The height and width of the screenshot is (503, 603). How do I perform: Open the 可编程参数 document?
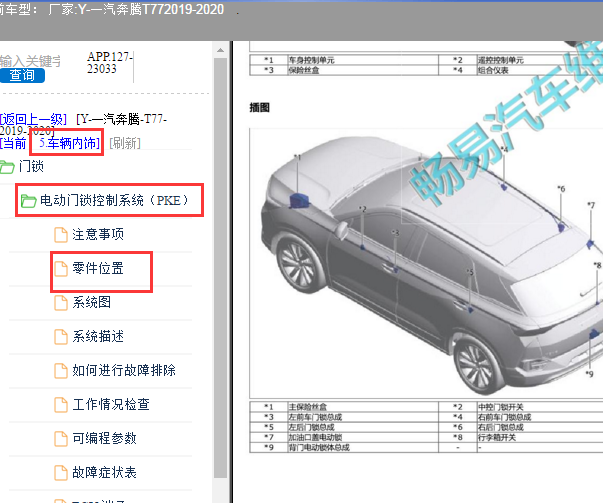104,438
